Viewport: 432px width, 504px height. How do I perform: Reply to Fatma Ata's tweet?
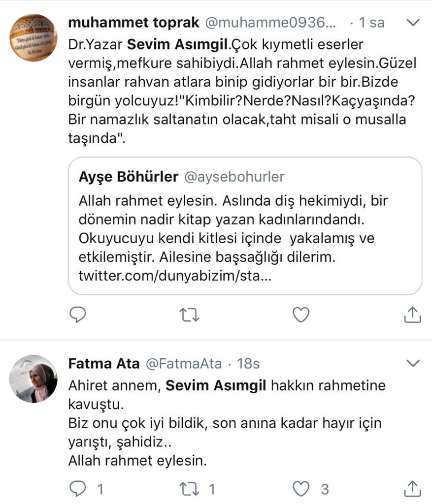point(78,489)
